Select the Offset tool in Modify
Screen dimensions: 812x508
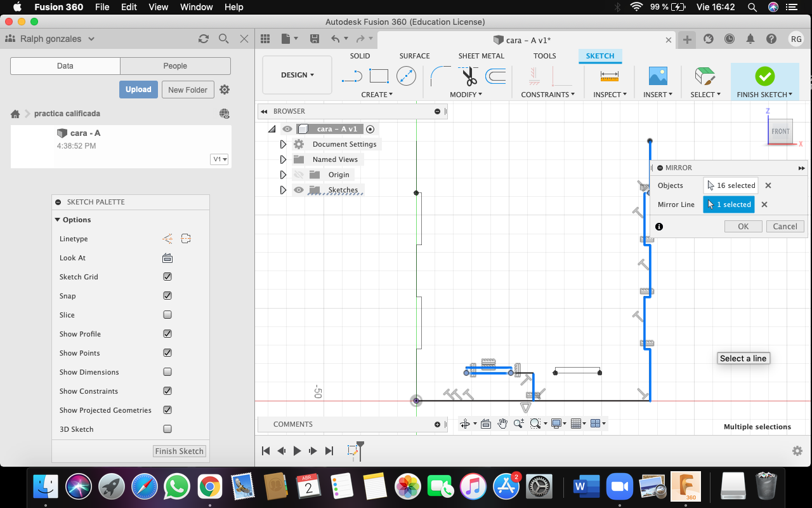495,76
